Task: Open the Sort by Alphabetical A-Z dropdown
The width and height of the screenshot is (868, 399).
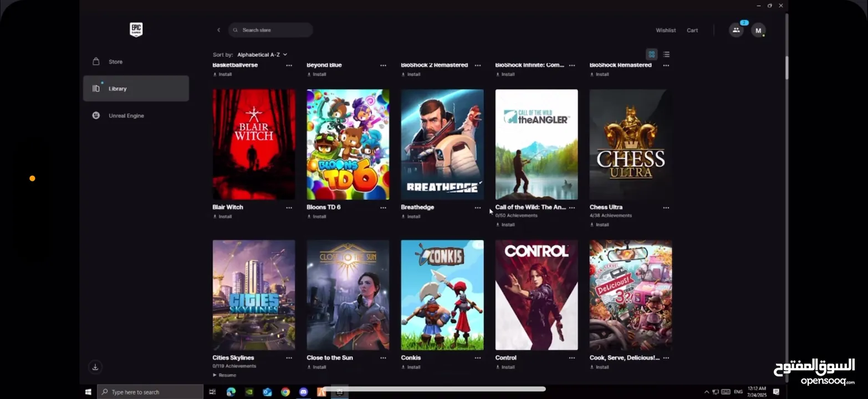Action: click(262, 55)
